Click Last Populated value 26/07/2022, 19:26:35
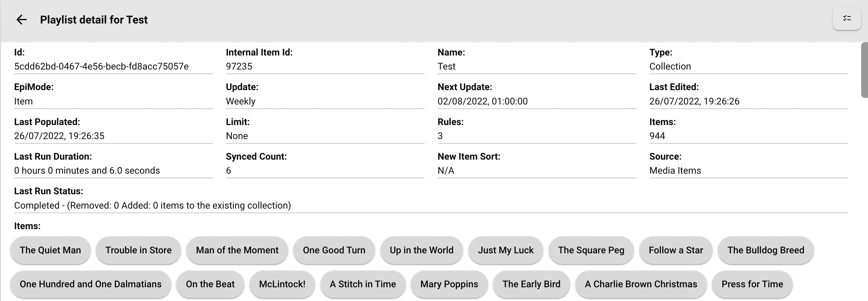The image size is (868, 301). tap(59, 136)
